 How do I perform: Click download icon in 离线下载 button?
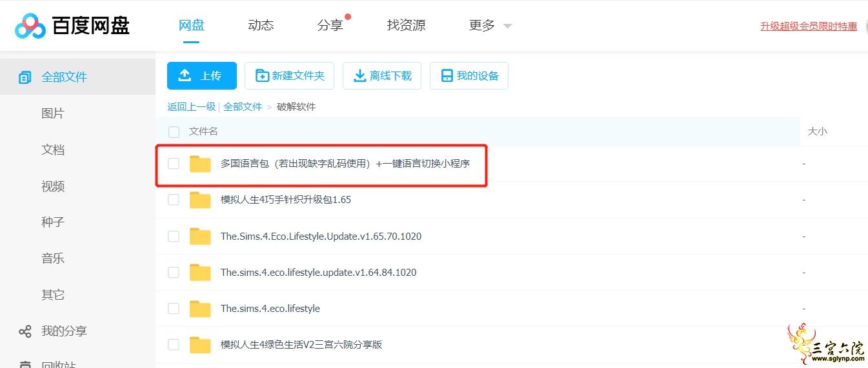tap(359, 76)
